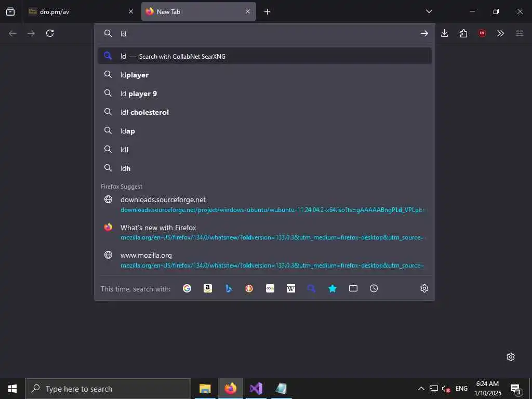Open the Firefox application menu
The width and height of the screenshot is (532, 399).
[x=520, y=33]
